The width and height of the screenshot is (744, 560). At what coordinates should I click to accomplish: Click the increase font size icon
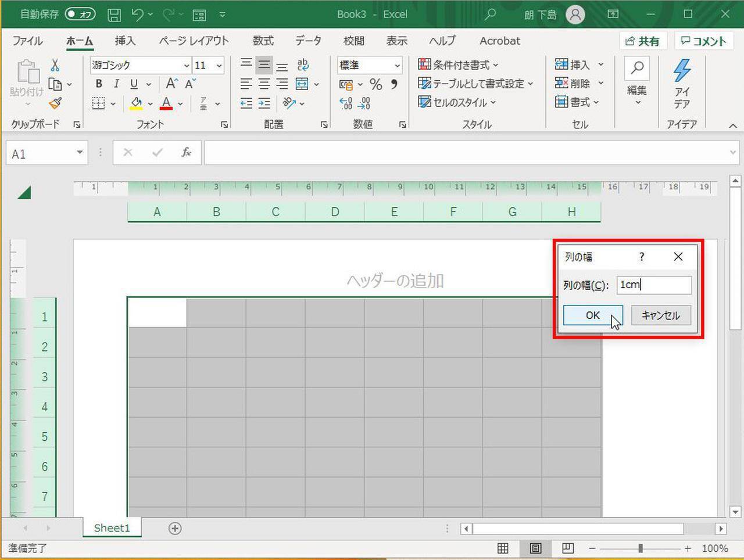pos(171,84)
